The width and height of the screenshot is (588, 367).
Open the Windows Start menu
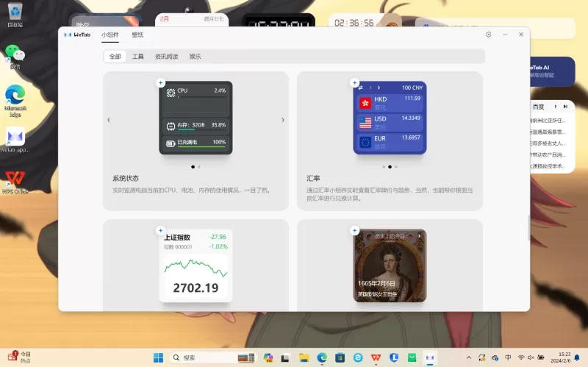pos(158,357)
